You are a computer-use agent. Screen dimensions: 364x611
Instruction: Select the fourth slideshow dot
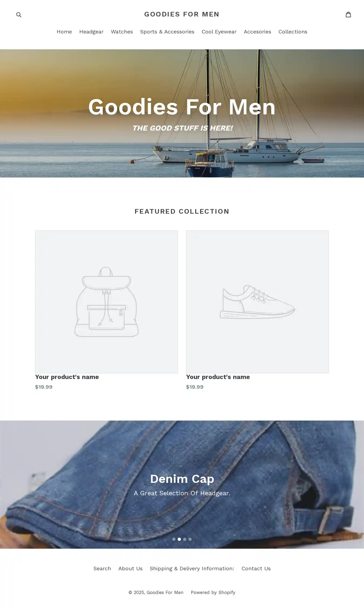[190, 539]
